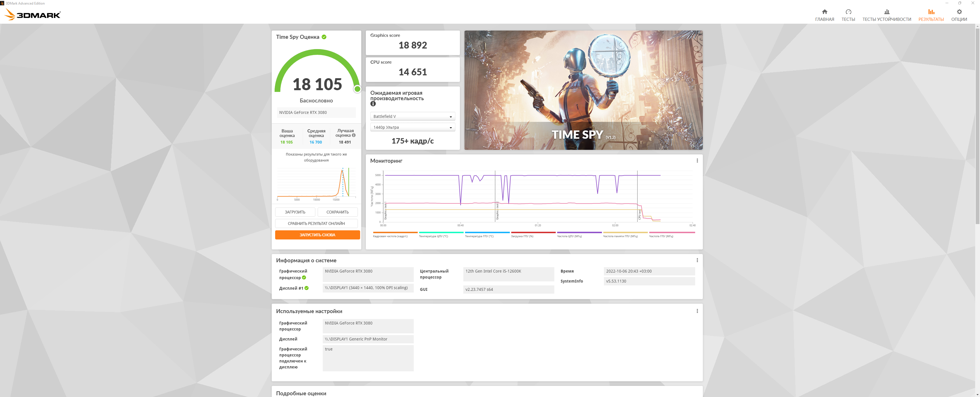This screenshot has height=397, width=980.
Task: Click compare result online button
Action: click(316, 223)
